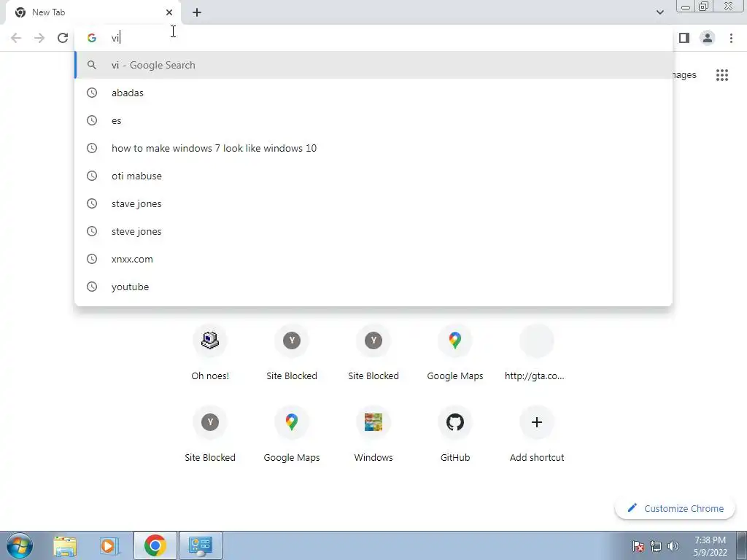Click the clock icon beside 'abadas'
This screenshot has height=560, width=747.
click(x=92, y=93)
